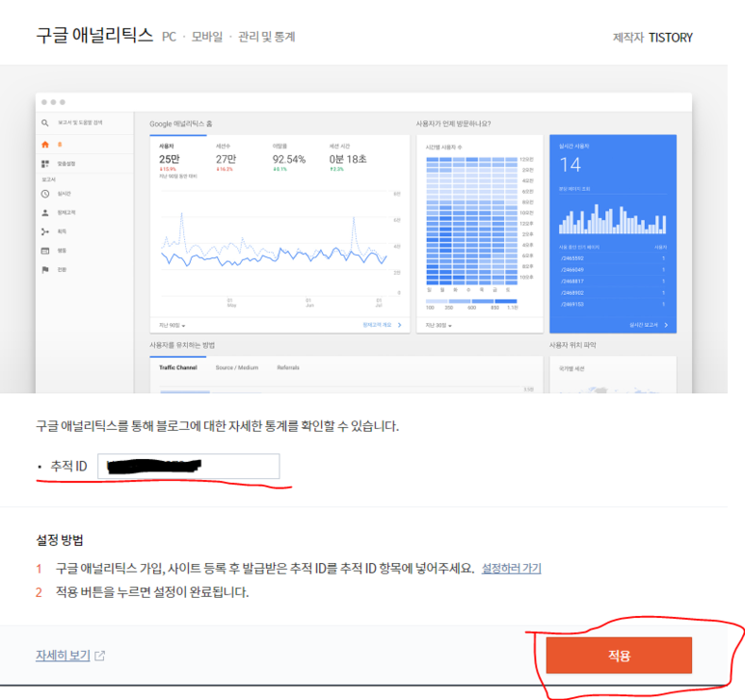
Task: Click the realtime bar chart in blue card
Action: click(612, 219)
